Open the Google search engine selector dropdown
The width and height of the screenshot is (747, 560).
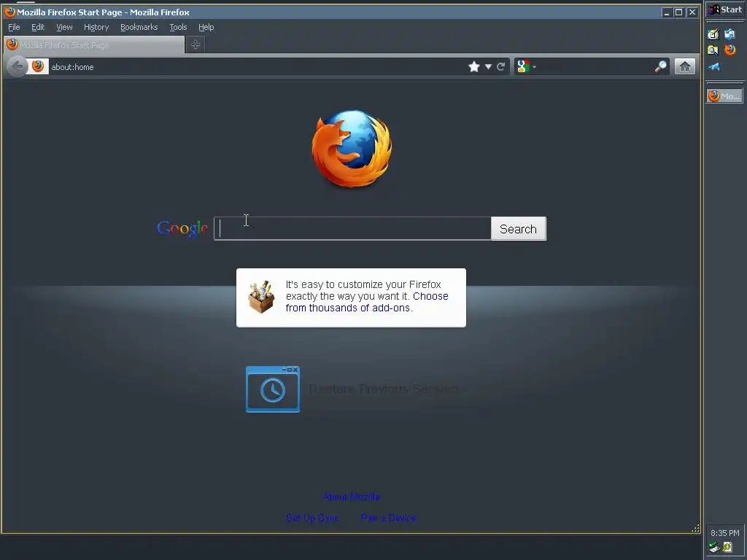[x=527, y=66]
